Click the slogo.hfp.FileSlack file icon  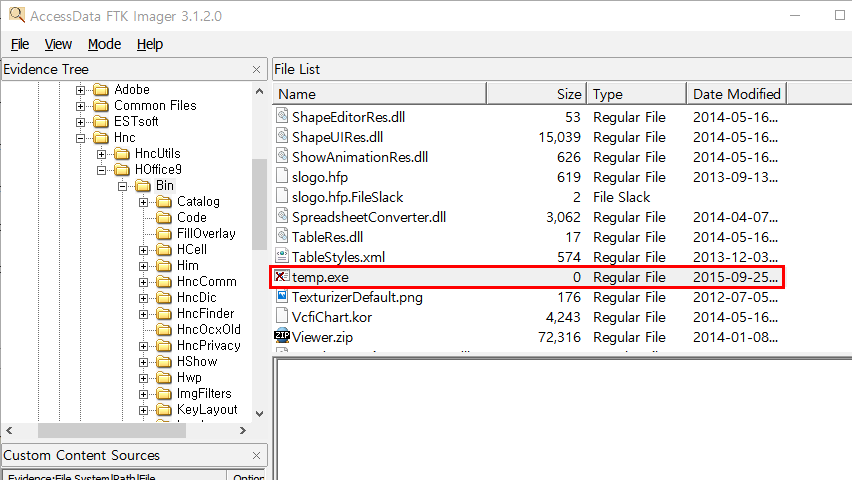point(282,196)
